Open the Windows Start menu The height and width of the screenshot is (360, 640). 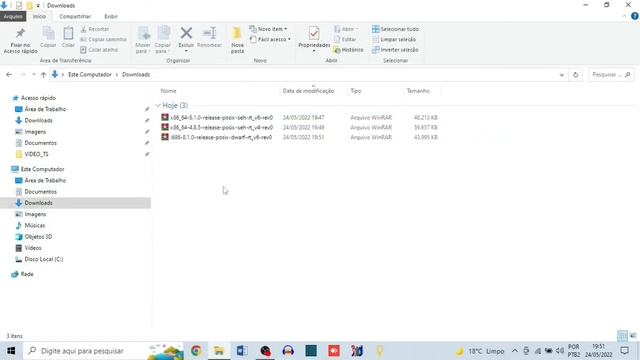coord(11,351)
